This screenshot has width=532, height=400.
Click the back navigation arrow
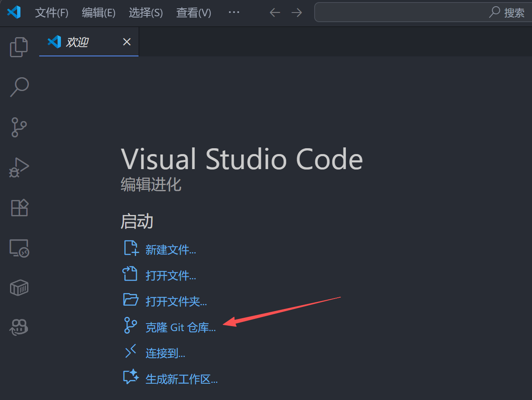pos(275,13)
